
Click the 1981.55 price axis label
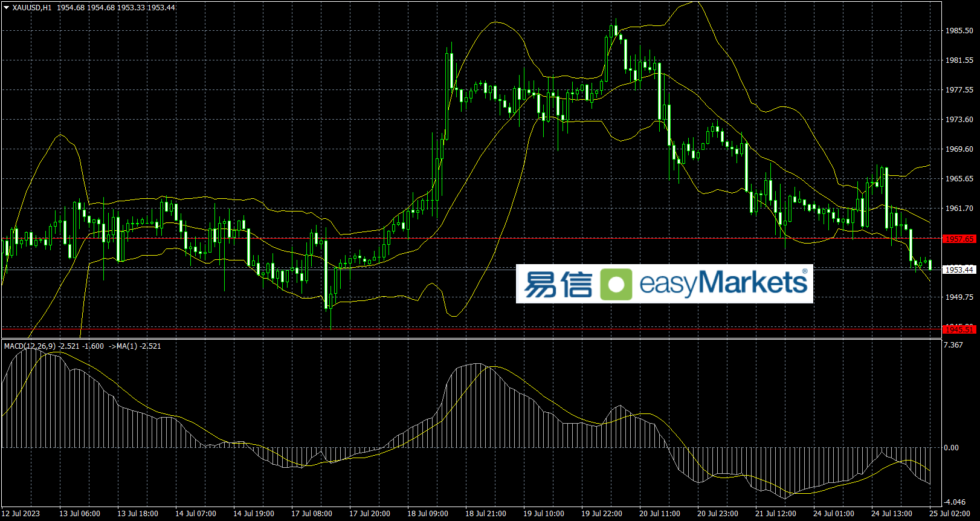(959, 60)
